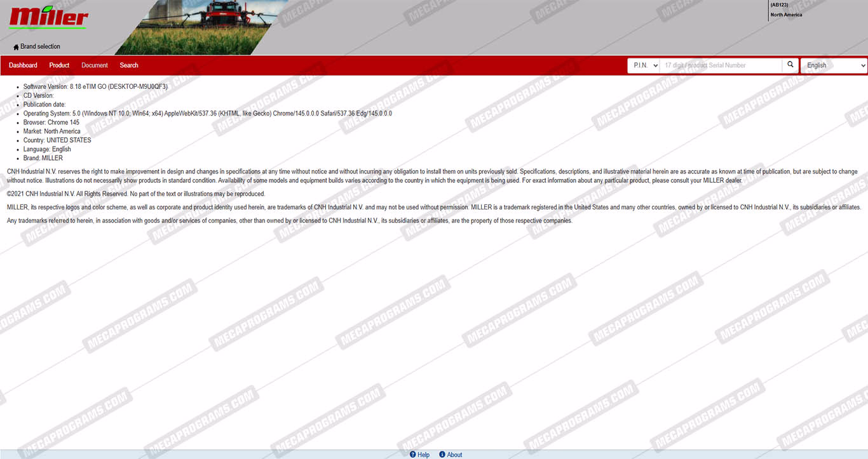The width and height of the screenshot is (868, 459).
Task: Click the (AB123) user label
Action: pyautogui.click(x=779, y=5)
